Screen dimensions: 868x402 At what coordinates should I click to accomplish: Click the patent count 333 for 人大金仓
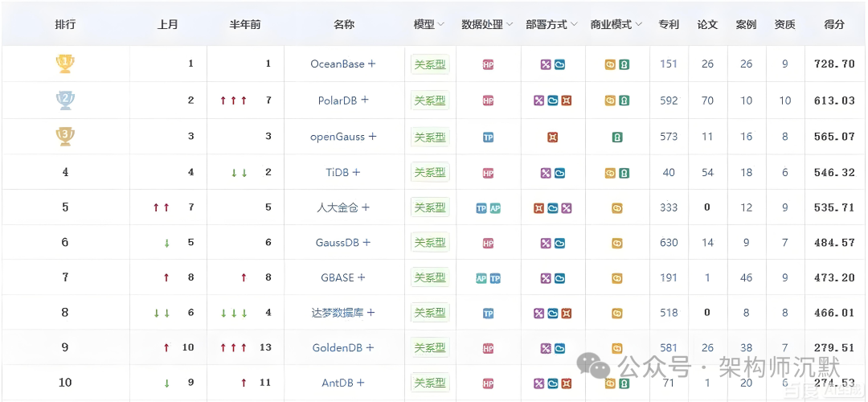669,207
